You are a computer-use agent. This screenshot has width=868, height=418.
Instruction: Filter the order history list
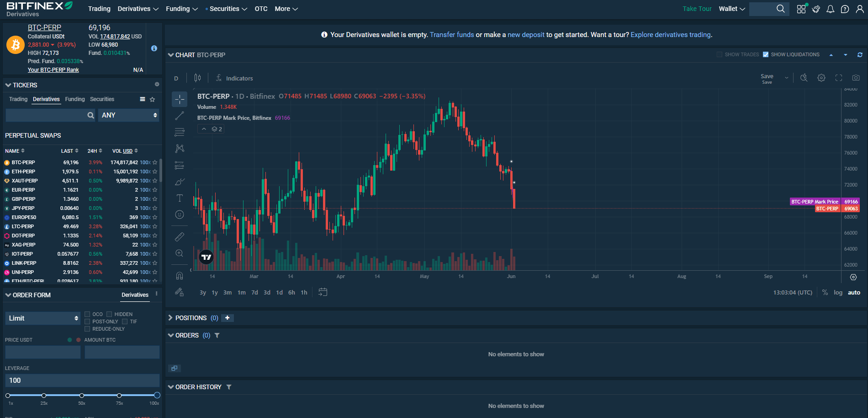(229, 387)
